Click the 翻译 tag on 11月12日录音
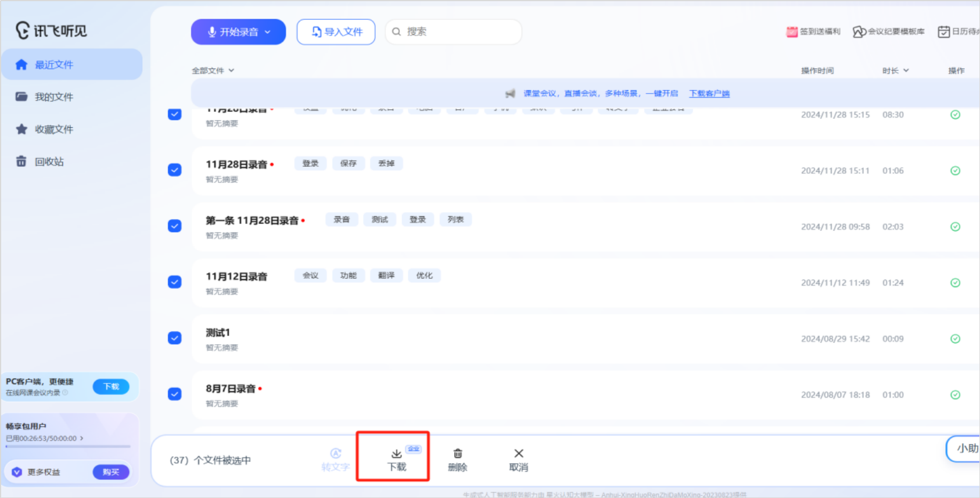Viewport: 980px width, 498px height. [x=386, y=275]
